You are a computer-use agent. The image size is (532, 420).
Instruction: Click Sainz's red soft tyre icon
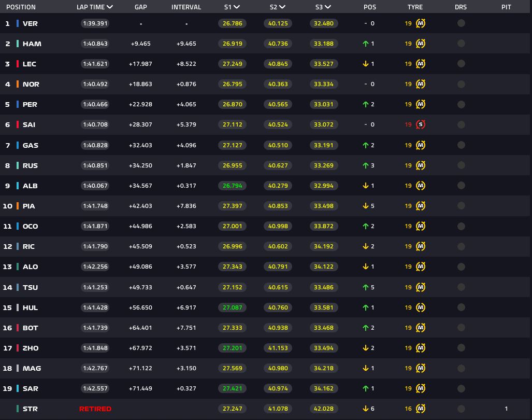point(421,124)
